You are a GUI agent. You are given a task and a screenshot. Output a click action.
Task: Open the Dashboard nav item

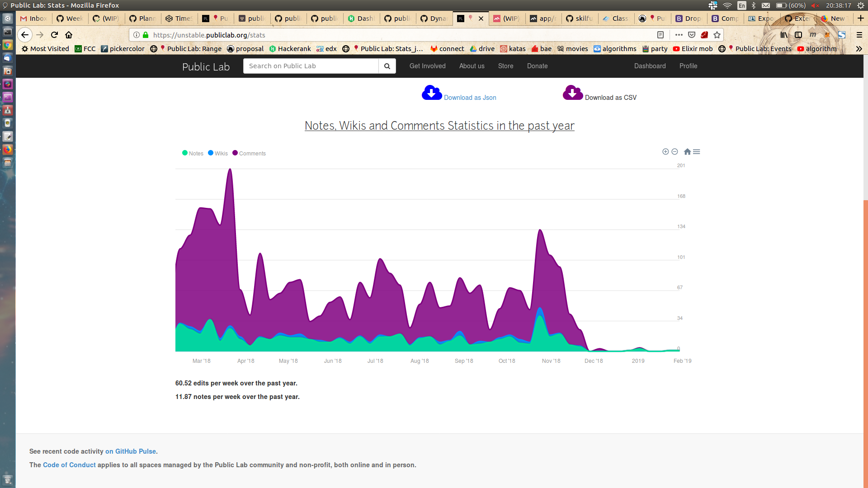click(x=650, y=66)
